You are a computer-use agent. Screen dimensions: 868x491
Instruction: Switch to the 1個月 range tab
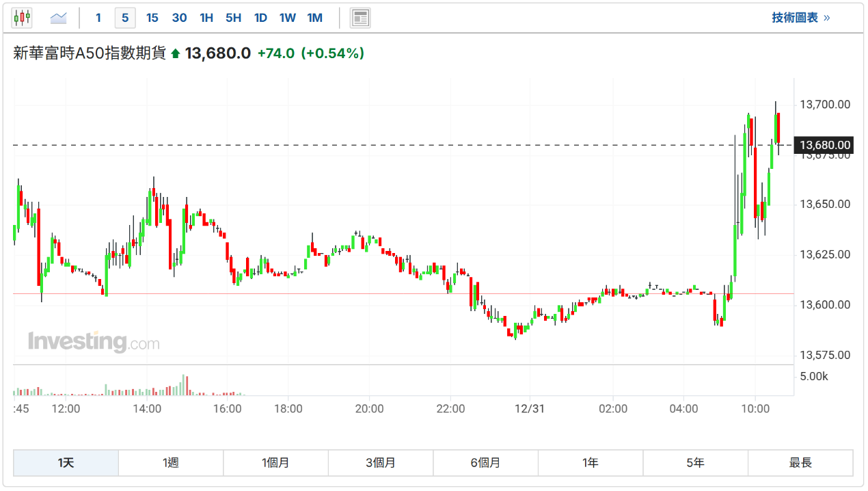(275, 463)
